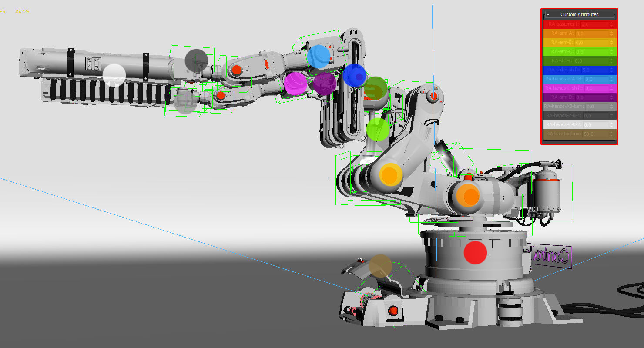Image resolution: width=644 pixels, height=348 pixels.
Task: Click the 'RA-arm-A:' label
Action: [563, 33]
